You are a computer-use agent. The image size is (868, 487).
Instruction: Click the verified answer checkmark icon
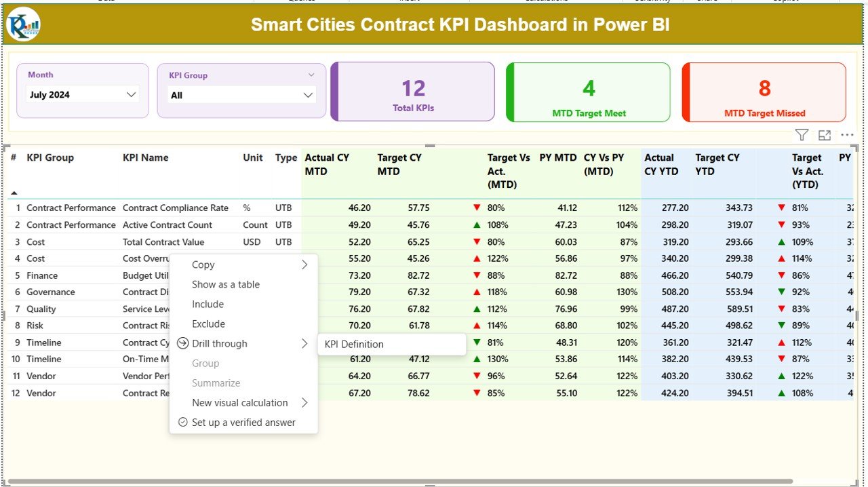[182, 423]
